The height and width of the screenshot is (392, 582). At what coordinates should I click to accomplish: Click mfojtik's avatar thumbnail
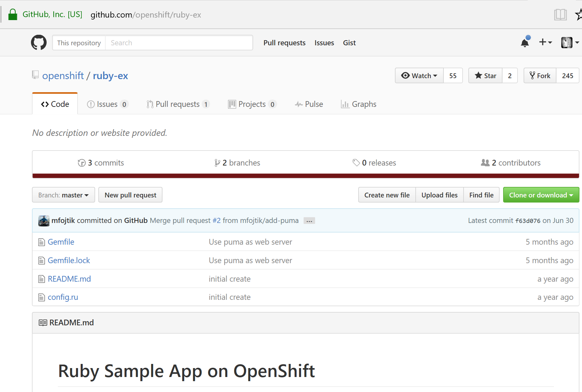pos(44,221)
